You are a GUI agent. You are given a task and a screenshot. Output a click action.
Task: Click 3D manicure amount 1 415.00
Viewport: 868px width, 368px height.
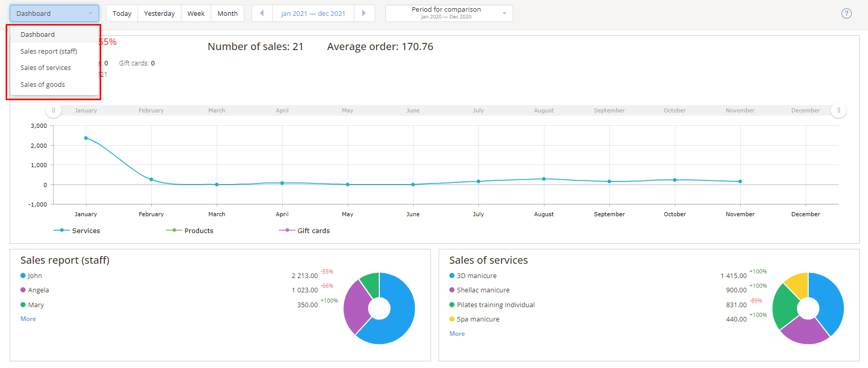(734, 275)
